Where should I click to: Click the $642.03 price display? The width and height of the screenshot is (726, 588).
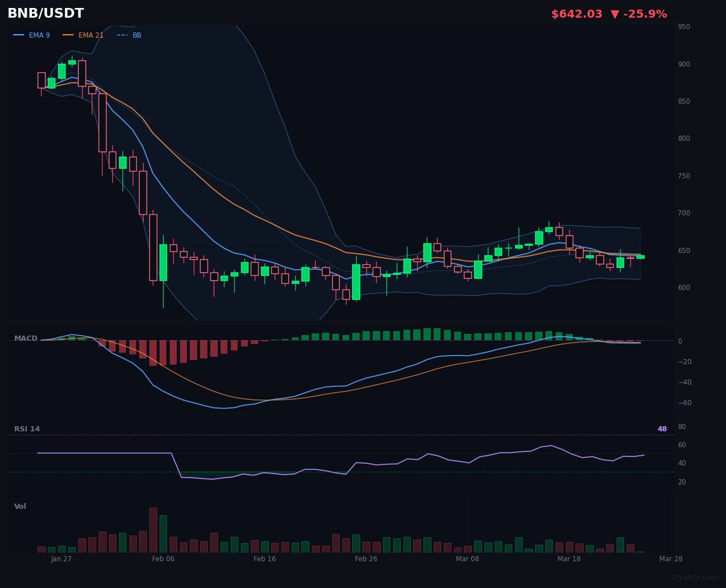coord(577,13)
